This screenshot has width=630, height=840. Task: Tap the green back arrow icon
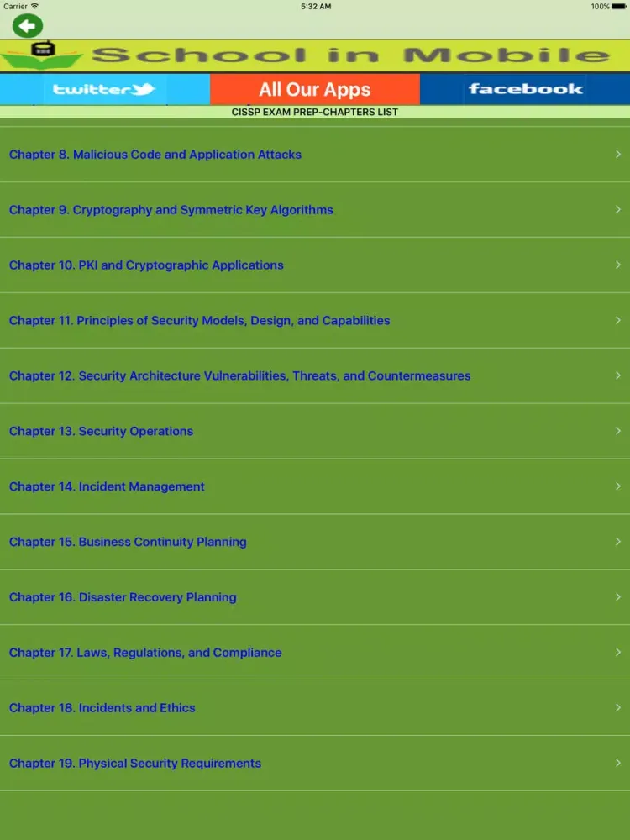point(27,26)
